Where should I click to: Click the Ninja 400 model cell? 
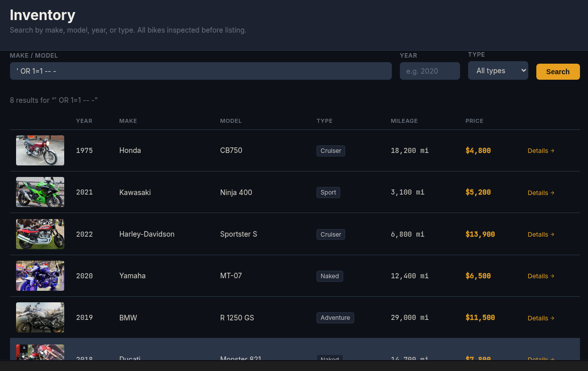[236, 192]
